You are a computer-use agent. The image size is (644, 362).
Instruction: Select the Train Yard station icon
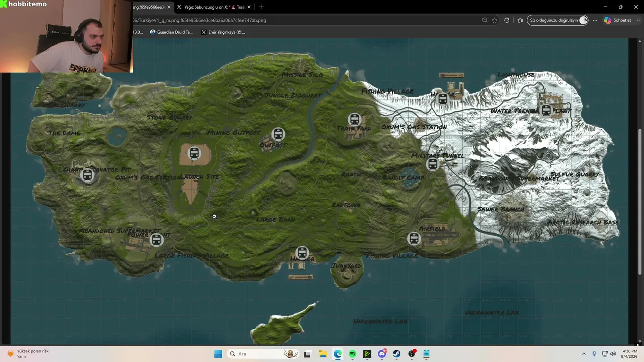[355, 120]
